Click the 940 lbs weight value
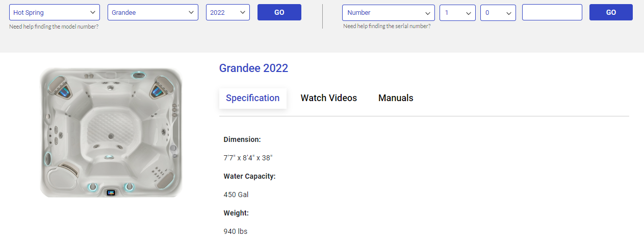 coord(236,231)
